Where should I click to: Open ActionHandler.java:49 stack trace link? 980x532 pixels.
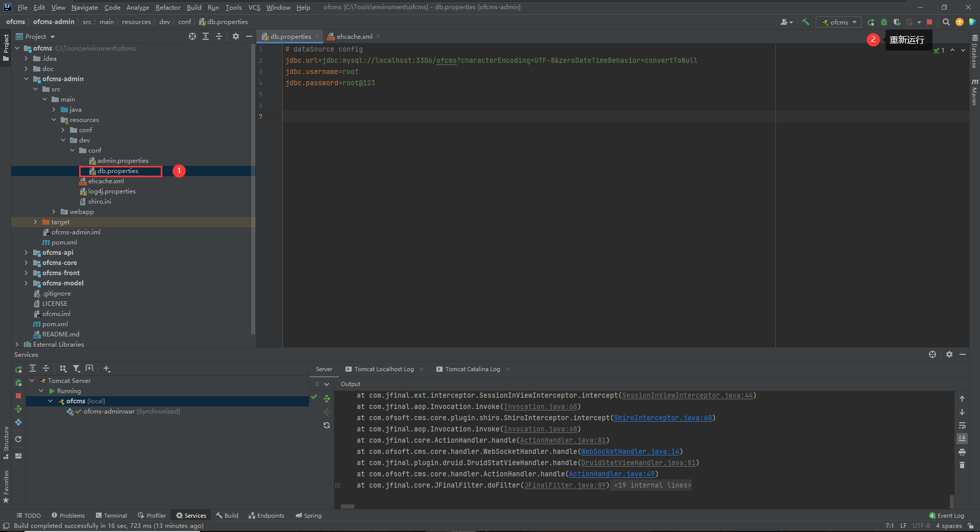pos(611,474)
